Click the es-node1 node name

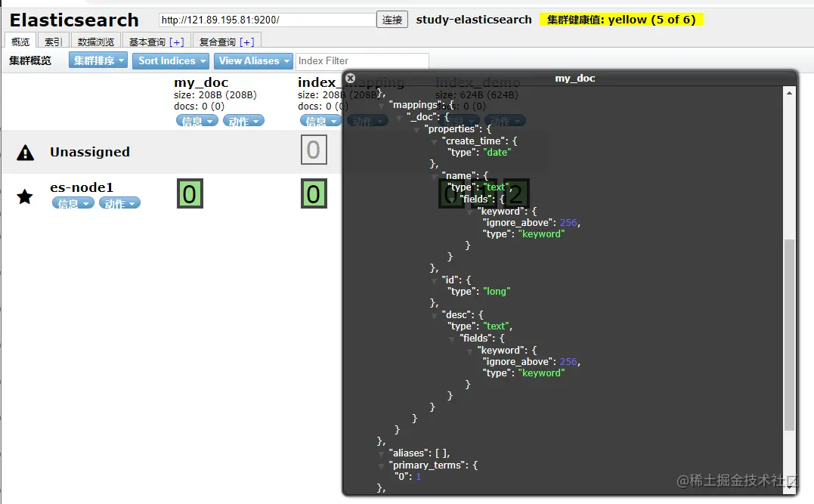[82, 187]
